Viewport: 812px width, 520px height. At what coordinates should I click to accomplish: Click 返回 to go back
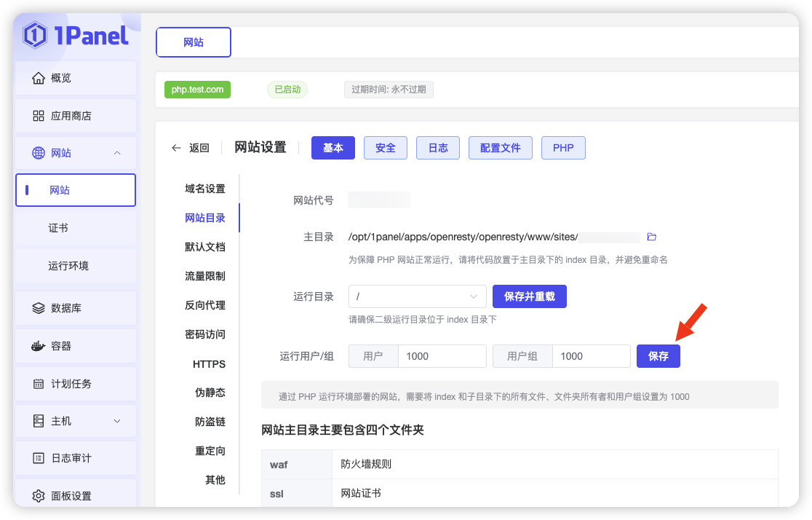coord(199,148)
